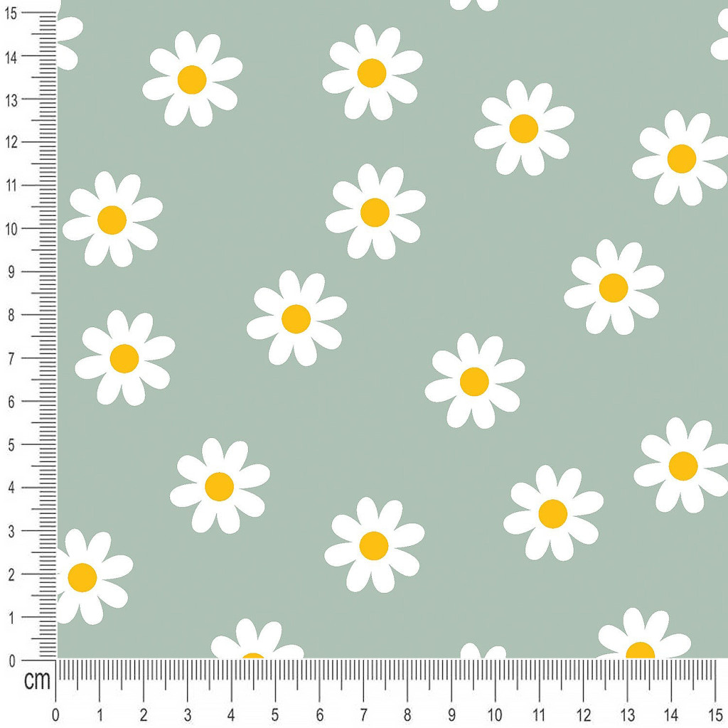
Task: Click number 12 on the horizontal ruler
Action: point(583,715)
